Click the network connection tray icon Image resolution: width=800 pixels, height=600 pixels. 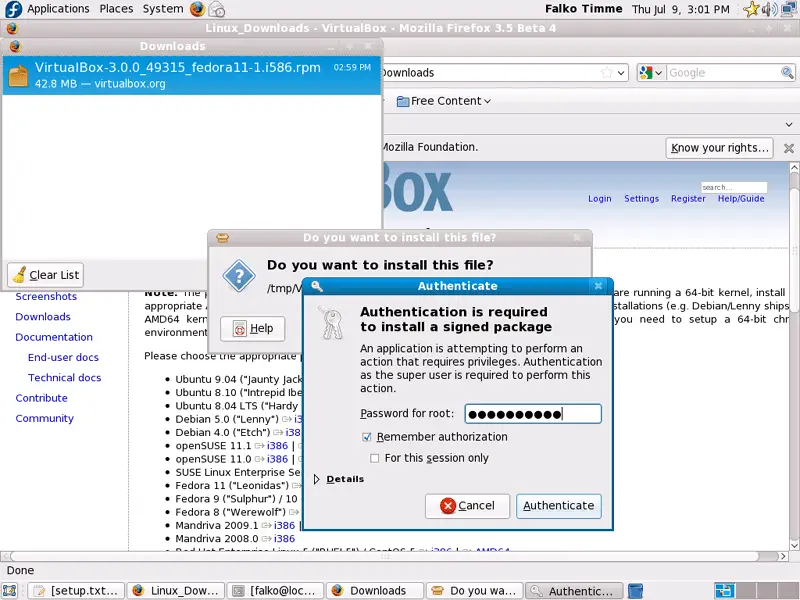click(789, 9)
